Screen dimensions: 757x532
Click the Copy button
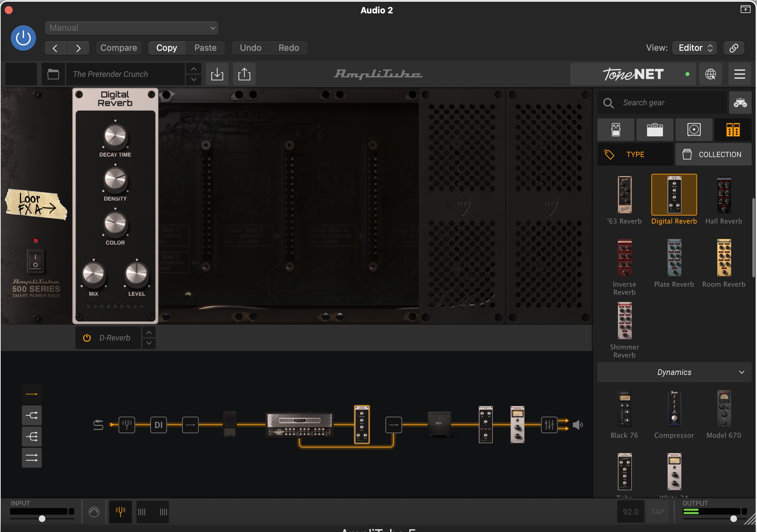coord(167,48)
